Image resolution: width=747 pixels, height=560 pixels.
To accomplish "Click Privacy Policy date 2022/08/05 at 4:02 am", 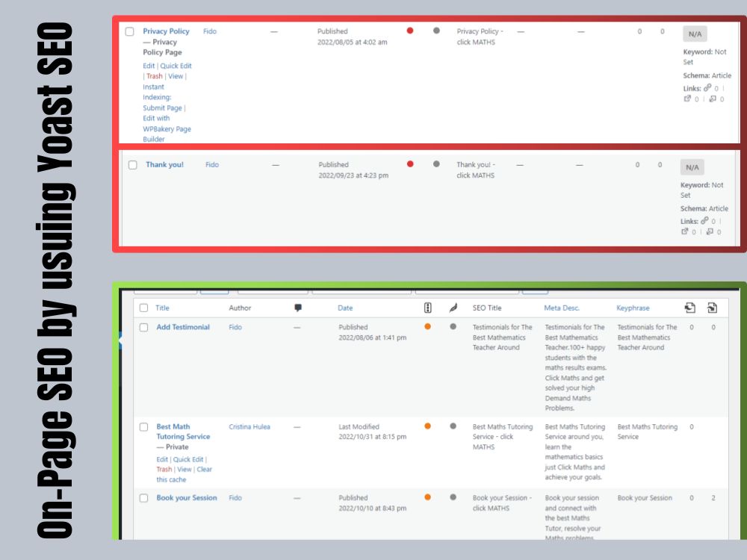I will (352, 42).
